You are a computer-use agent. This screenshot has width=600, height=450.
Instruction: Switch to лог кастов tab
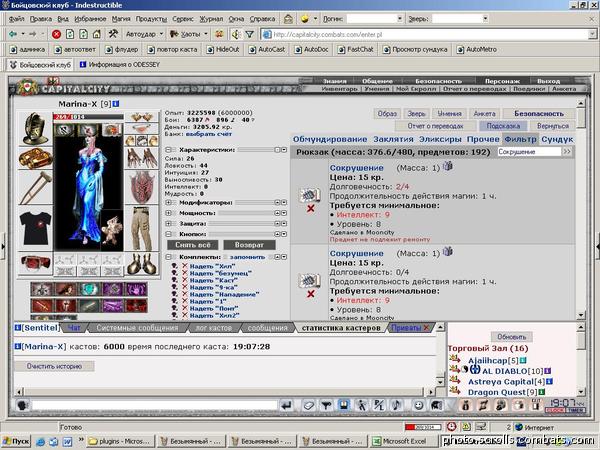click(214, 328)
